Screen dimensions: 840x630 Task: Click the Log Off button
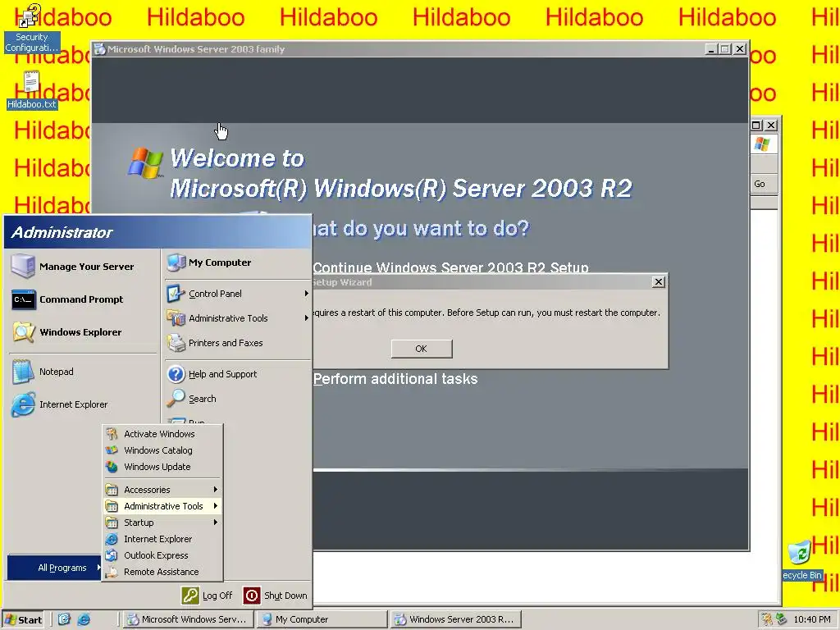pyautogui.click(x=208, y=596)
